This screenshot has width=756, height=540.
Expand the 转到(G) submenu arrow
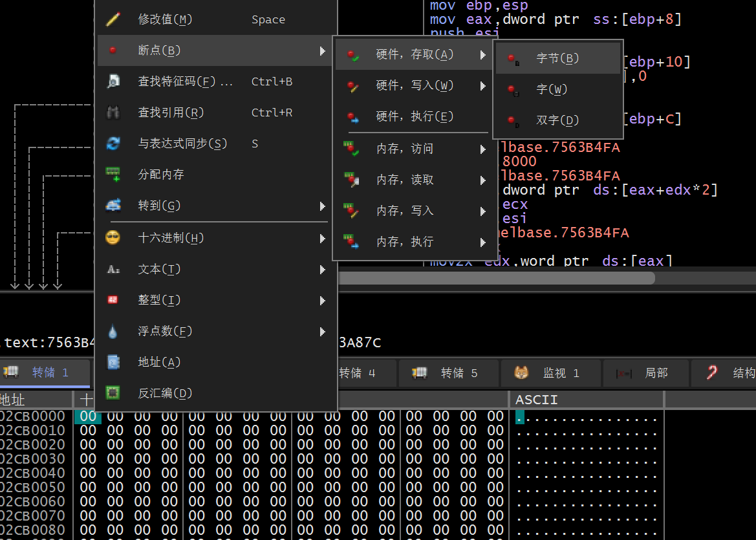tap(322, 206)
